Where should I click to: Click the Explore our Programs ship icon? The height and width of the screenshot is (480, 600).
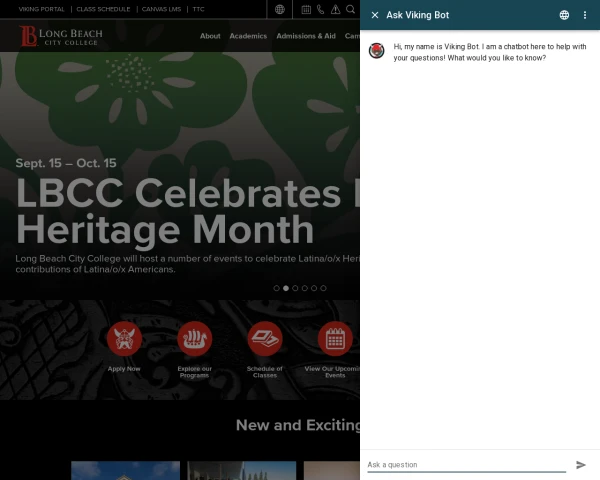(x=194, y=339)
